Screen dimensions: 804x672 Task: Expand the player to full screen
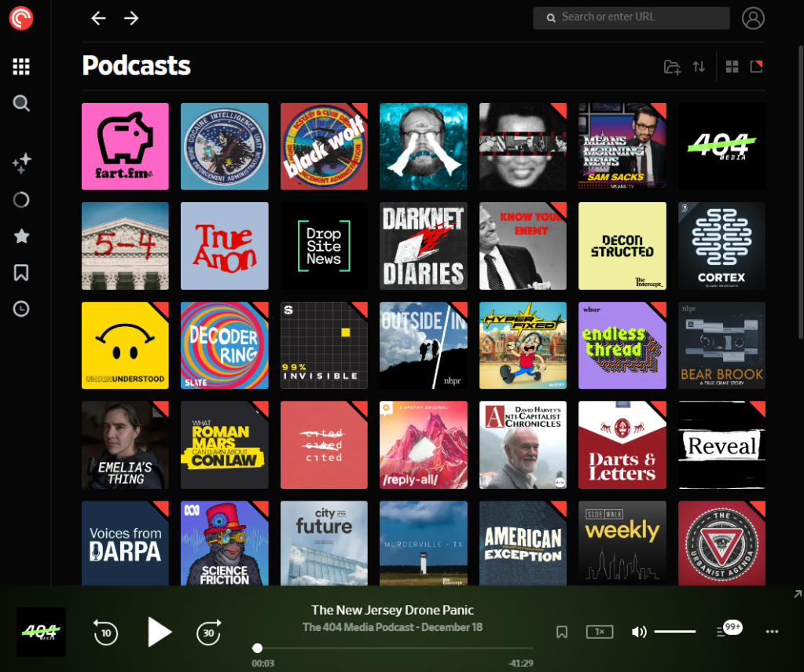pos(798,594)
